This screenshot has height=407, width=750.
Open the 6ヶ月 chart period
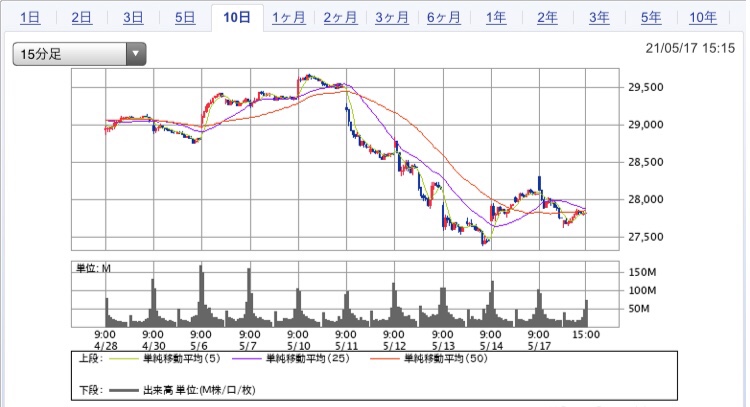pyautogui.click(x=443, y=18)
